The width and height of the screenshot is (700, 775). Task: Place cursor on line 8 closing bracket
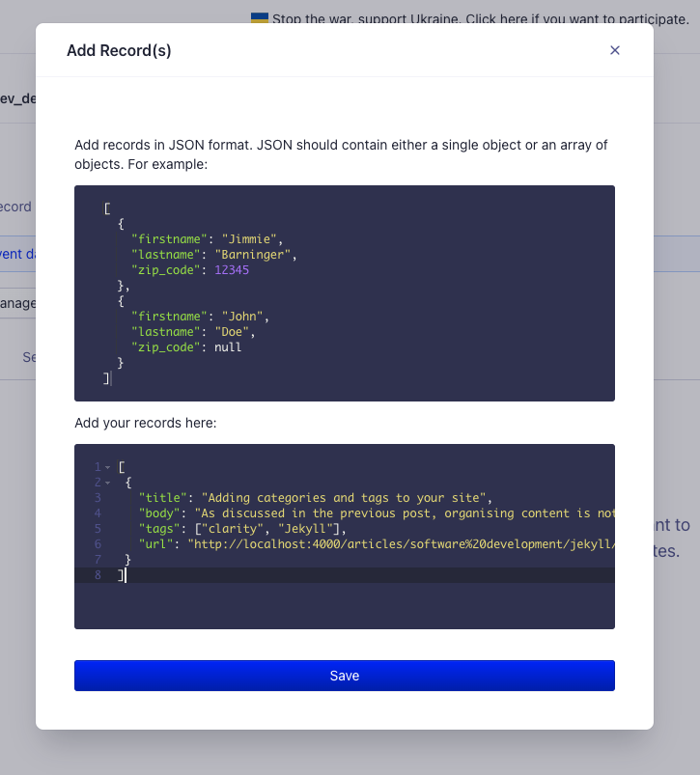coord(121,575)
